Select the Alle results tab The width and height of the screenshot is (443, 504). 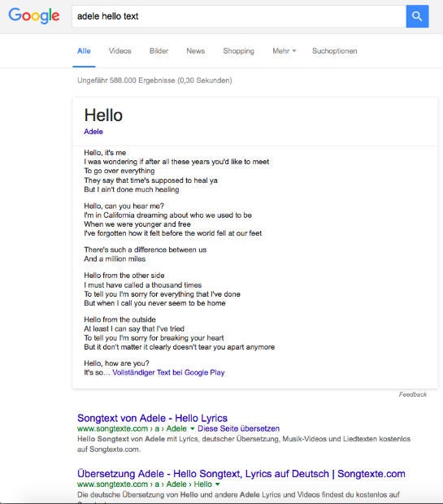(84, 50)
